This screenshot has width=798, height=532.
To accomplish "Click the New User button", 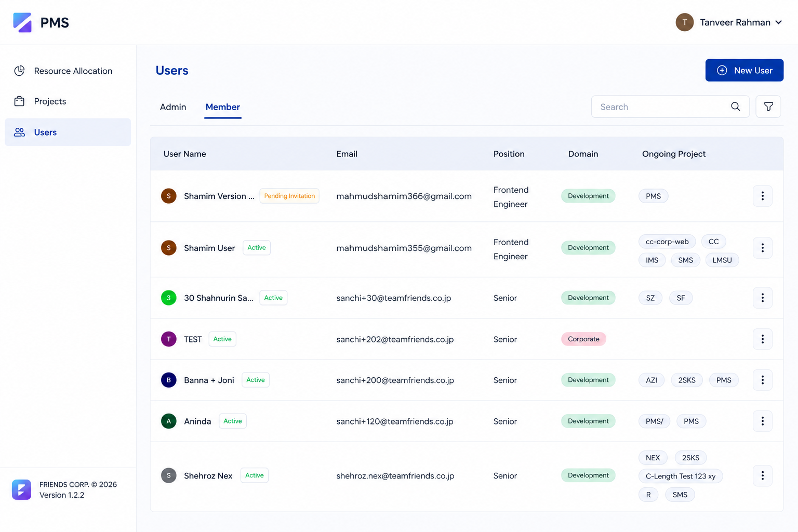I will pyautogui.click(x=744, y=70).
